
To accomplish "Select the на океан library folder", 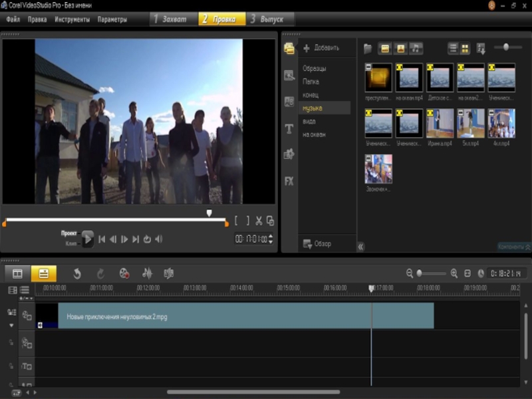I will click(x=314, y=134).
